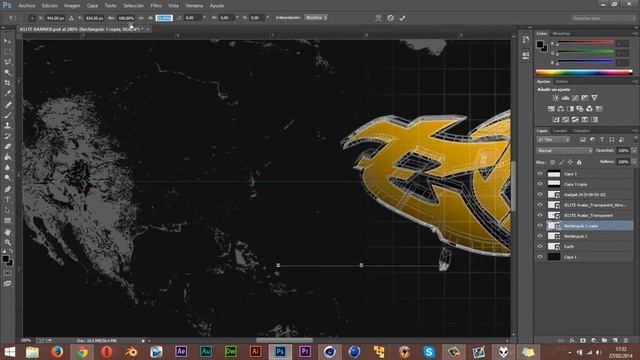Open the Relleno slider dropdown
Viewport: 640px width, 360px height.
click(x=634, y=162)
